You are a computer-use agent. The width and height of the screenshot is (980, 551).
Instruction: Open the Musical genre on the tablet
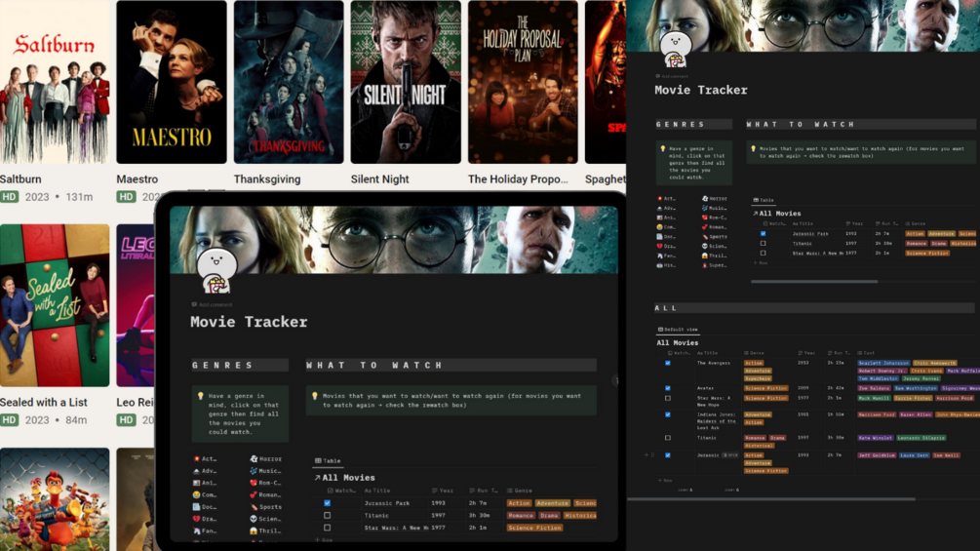coord(265,471)
